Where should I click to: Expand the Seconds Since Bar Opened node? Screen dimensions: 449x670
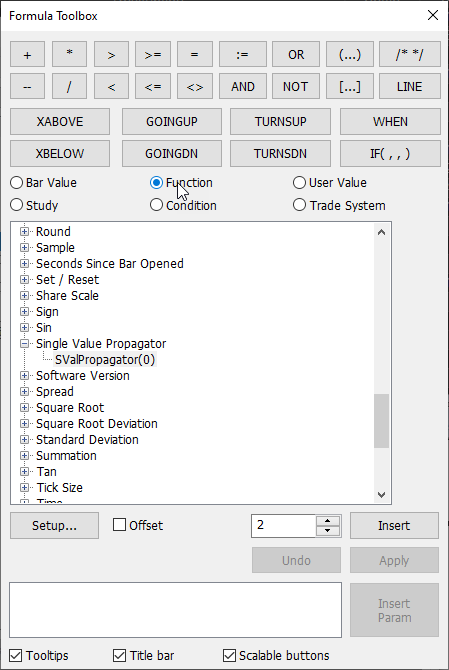(x=24, y=264)
